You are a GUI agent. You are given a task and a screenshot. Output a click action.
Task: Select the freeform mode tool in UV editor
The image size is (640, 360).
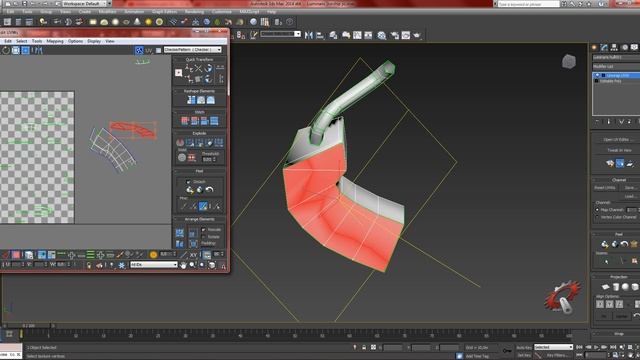coord(25,50)
